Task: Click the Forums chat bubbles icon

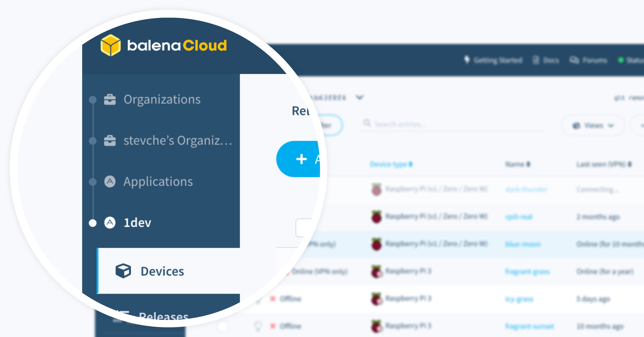Action: (x=574, y=60)
